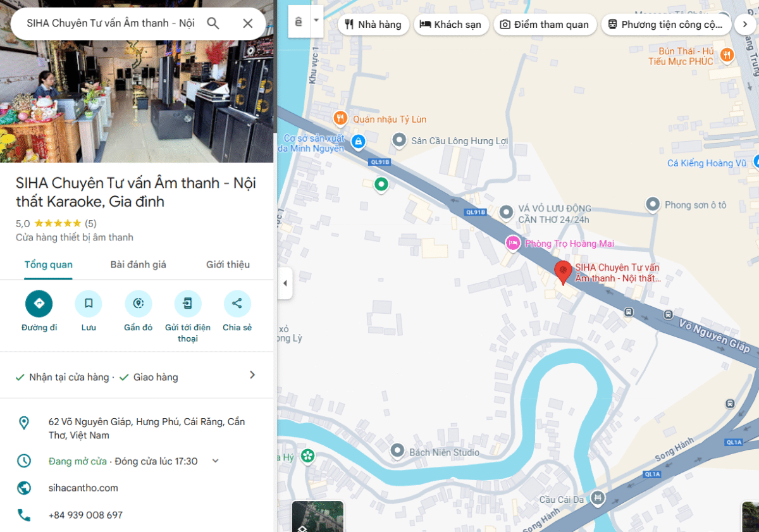Click the Sân Cầu Lông Hưng Lợi marker
Screen dimensions: 759x532
(x=399, y=140)
